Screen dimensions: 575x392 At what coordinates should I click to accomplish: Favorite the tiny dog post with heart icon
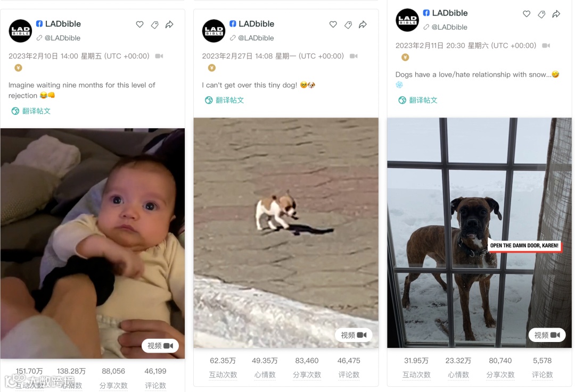click(x=333, y=24)
